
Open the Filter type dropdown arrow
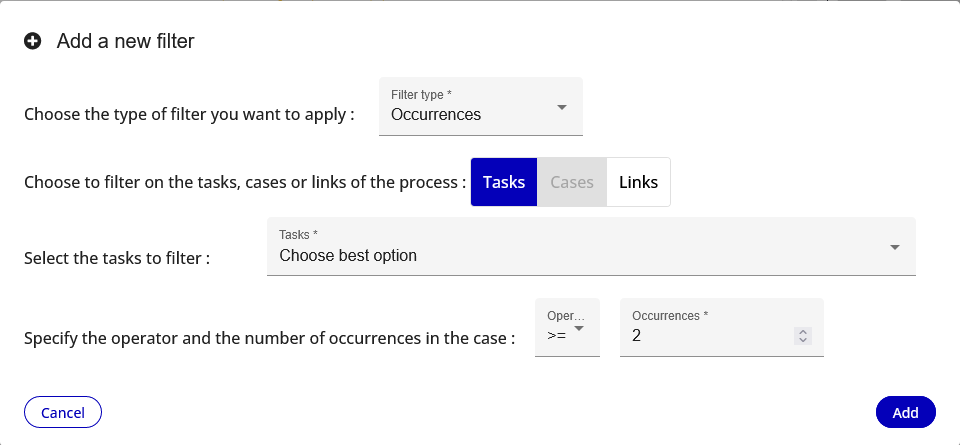(561, 107)
